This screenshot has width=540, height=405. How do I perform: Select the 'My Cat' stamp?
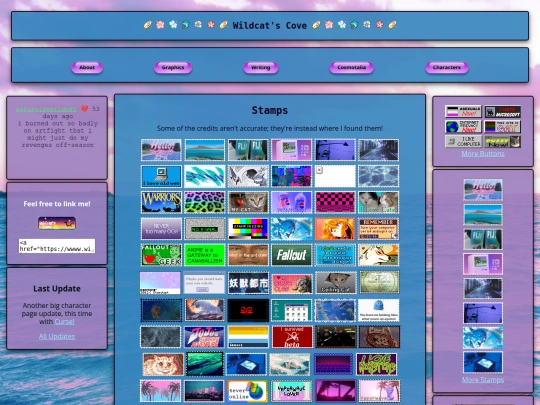pos(248,202)
